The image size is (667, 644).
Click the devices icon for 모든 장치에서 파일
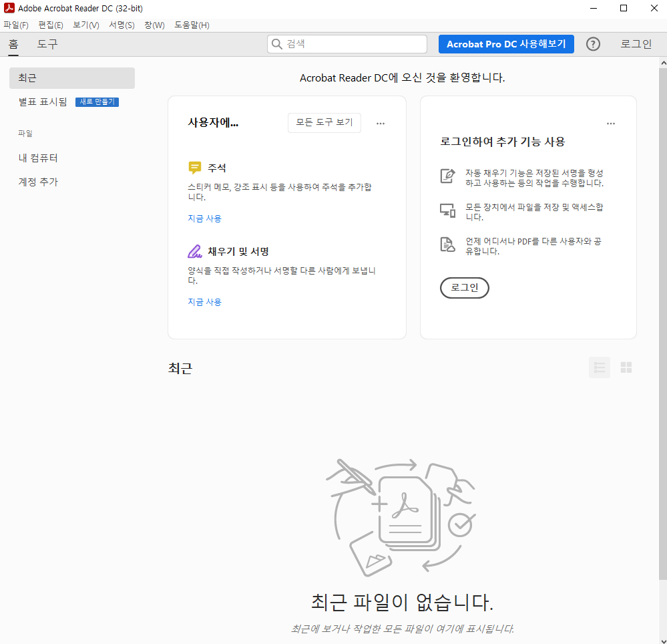447,210
